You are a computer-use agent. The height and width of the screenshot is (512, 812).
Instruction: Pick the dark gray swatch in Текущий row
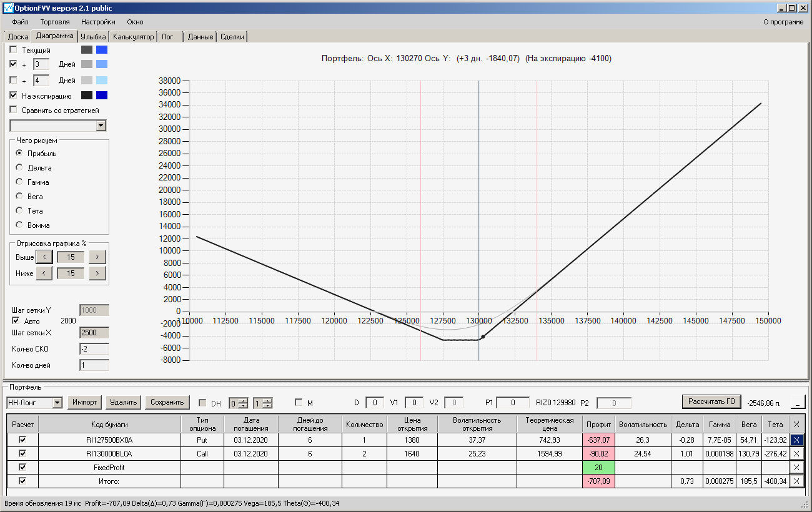87,49
